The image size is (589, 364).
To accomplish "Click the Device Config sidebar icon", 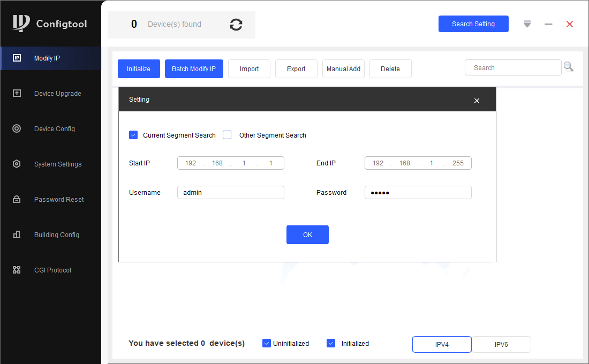I will pos(17,128).
